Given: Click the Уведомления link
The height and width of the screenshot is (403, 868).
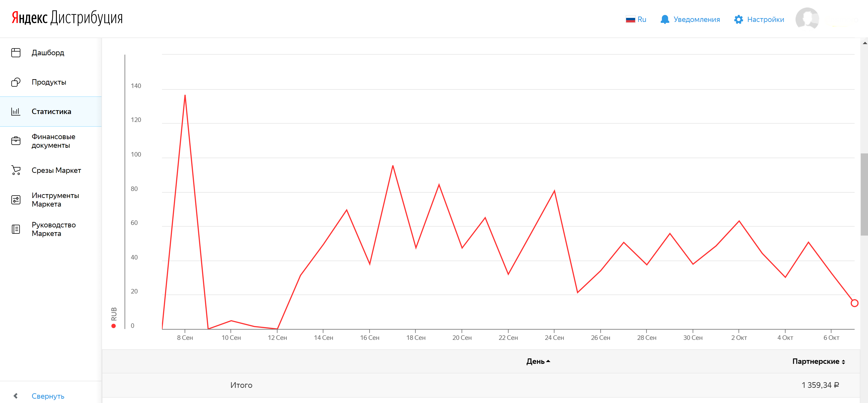Looking at the screenshot, I should 696,19.
